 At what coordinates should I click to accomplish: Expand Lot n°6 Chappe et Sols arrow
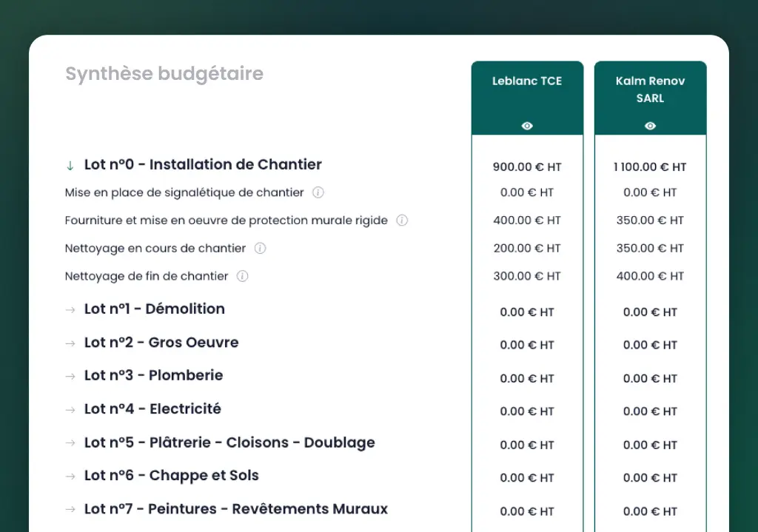(x=70, y=477)
